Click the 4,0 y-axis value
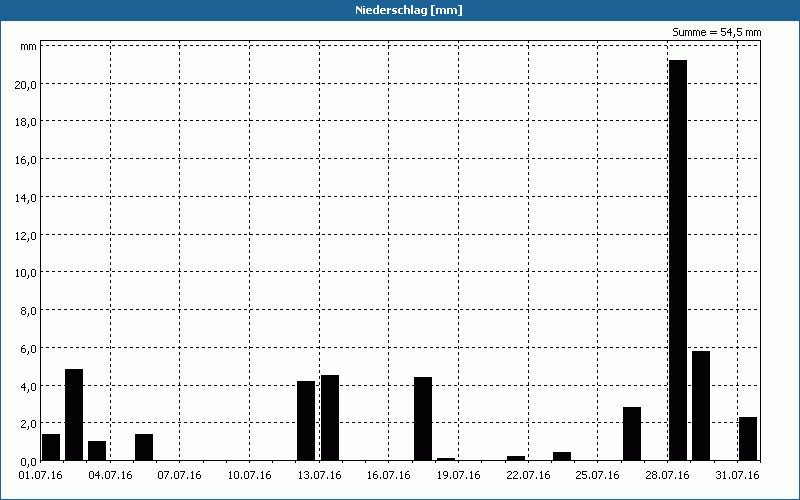This screenshot has width=800, height=500. point(28,387)
